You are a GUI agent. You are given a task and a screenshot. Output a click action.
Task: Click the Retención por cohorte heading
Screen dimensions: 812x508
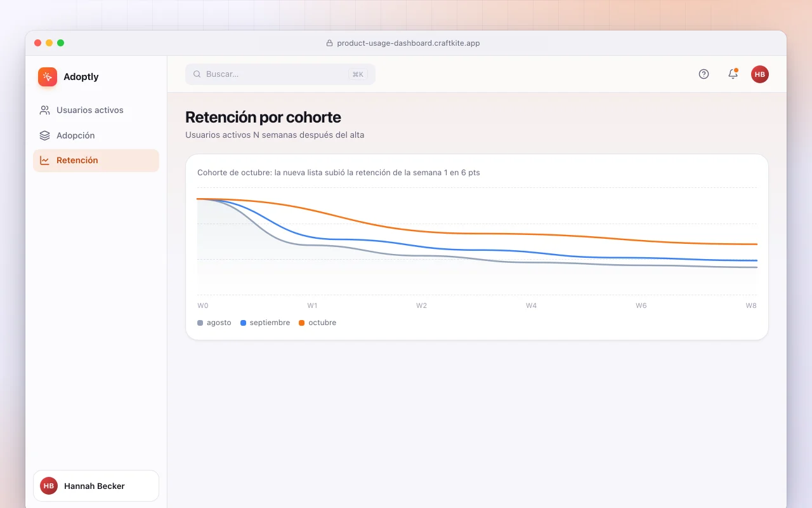pyautogui.click(x=263, y=117)
